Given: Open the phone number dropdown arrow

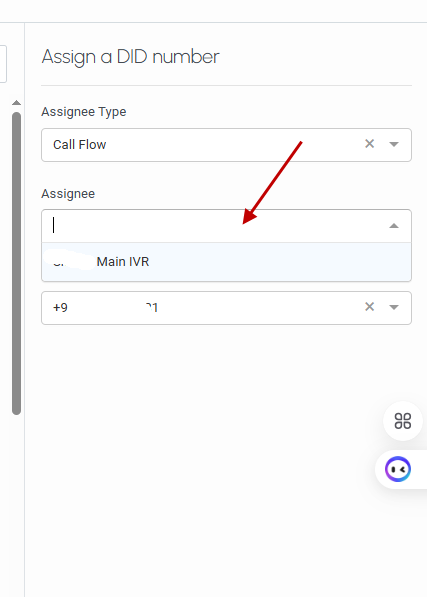Looking at the screenshot, I should 394,307.
